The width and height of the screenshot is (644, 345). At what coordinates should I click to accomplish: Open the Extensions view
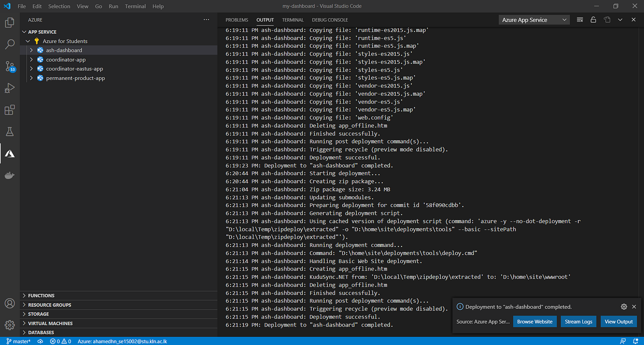tap(10, 109)
